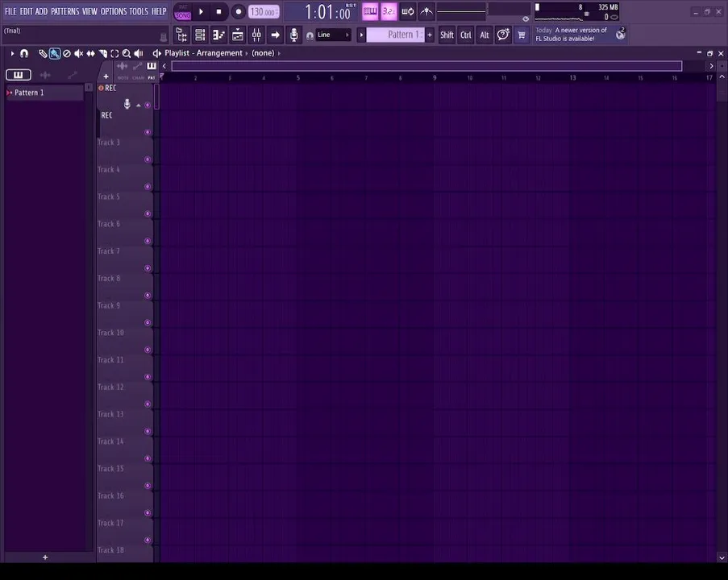Screen dimensions: 728x580
Task: Open the FILE menu
Action: pyautogui.click(x=10, y=11)
